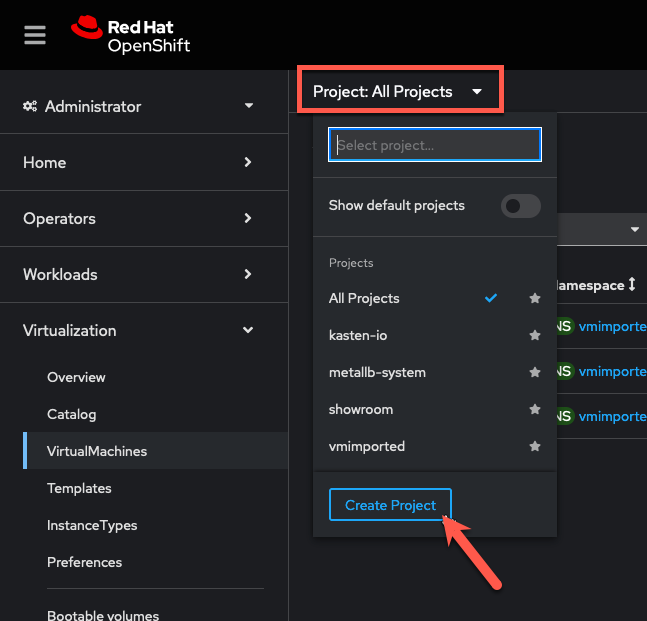Favorite the kasten-io project star

(535, 335)
